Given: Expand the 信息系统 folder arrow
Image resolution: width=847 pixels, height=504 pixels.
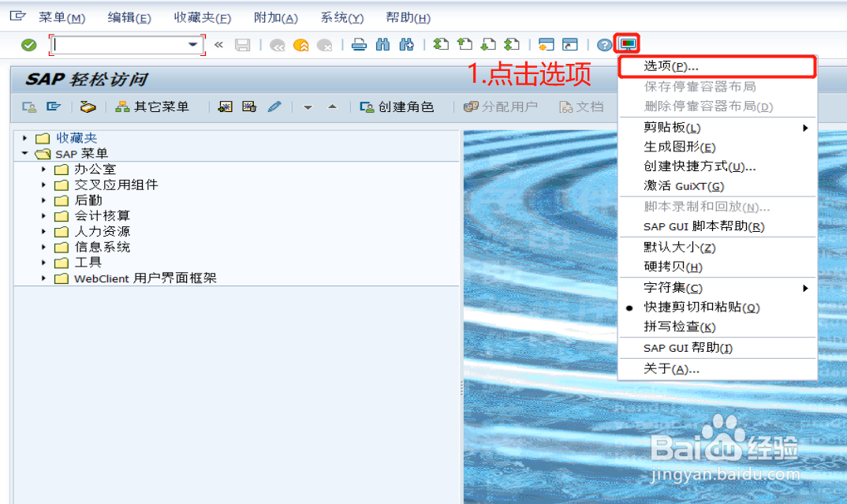Looking at the screenshot, I should click(x=43, y=247).
